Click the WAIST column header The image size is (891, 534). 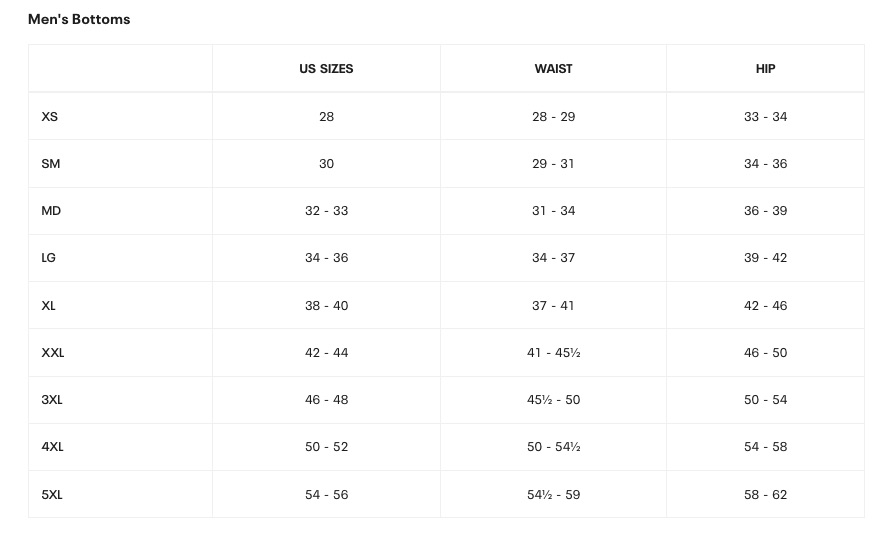[553, 69]
